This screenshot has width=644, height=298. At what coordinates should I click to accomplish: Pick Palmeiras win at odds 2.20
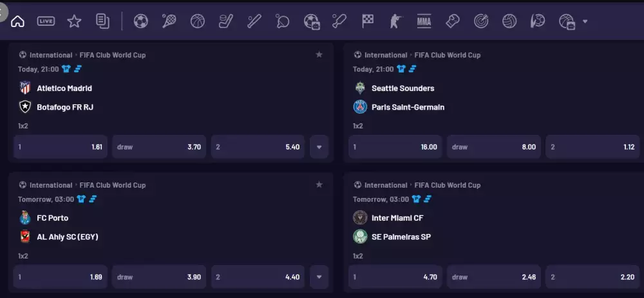(x=592, y=277)
